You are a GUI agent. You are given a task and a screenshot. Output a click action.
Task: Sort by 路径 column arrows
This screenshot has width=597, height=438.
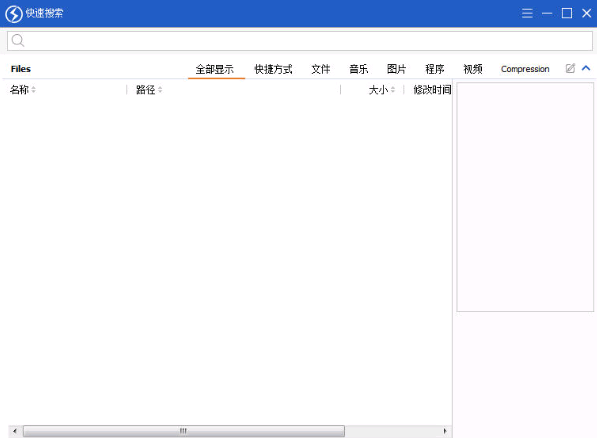coord(160,90)
